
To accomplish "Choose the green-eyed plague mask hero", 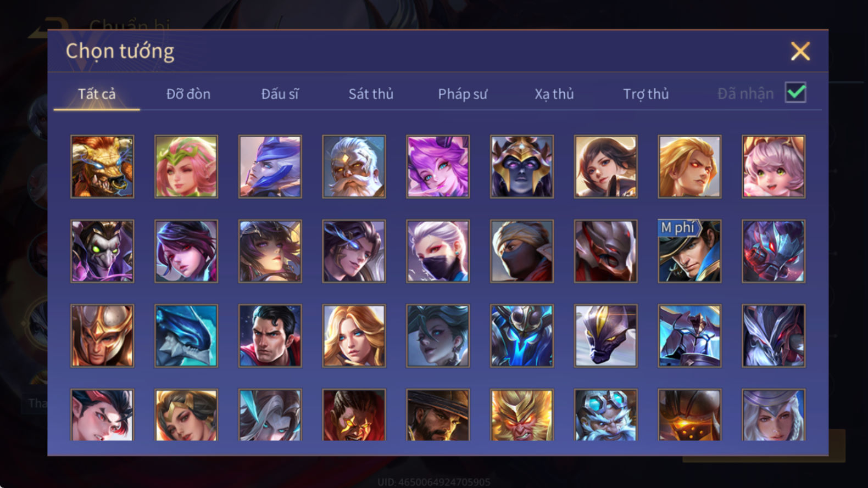I will (102, 251).
